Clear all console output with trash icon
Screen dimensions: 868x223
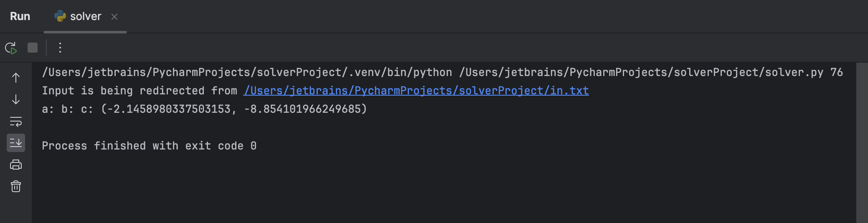pos(16,186)
